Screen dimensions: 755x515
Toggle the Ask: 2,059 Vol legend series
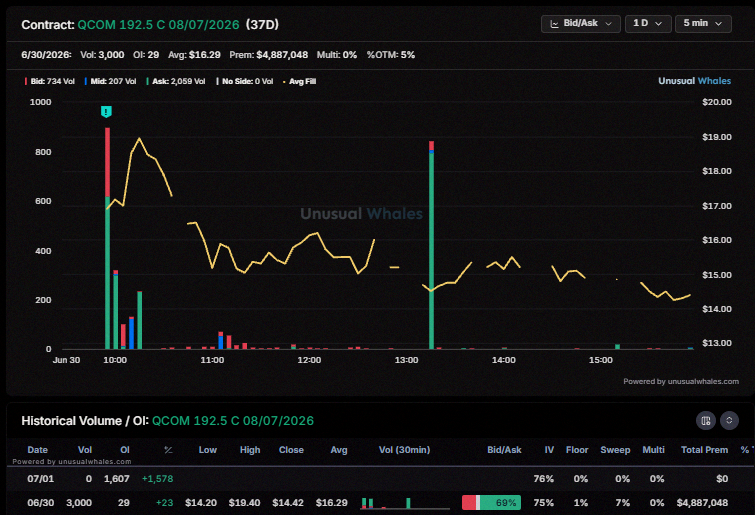pos(176,81)
